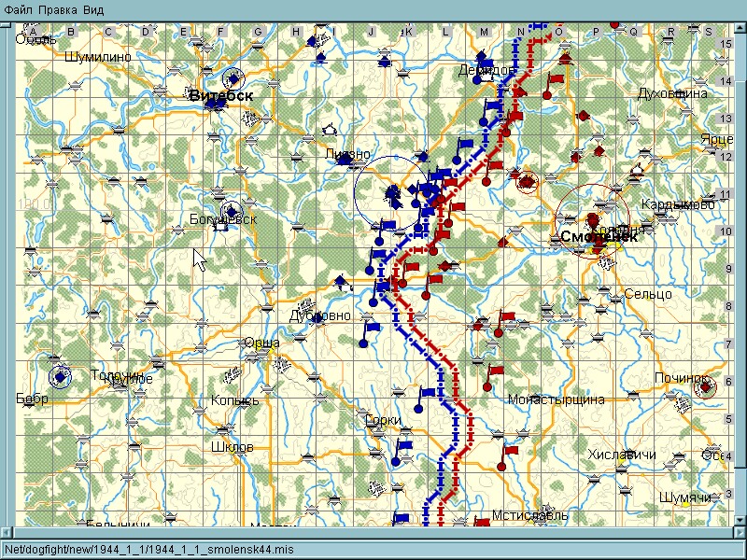Click the Орша city label
Screen dimensions: 747x560
click(261, 343)
